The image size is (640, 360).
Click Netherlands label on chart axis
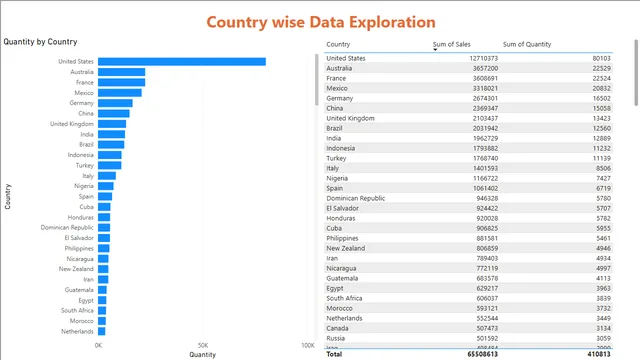point(77,331)
